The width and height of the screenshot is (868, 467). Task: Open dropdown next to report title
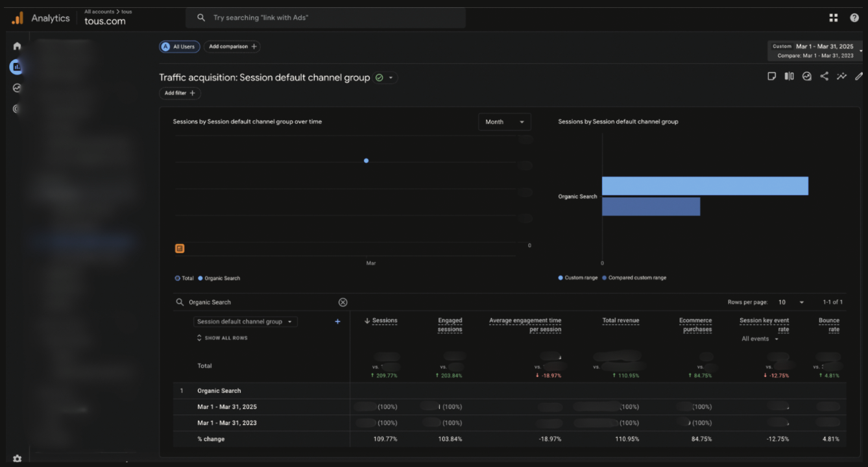pyautogui.click(x=391, y=78)
